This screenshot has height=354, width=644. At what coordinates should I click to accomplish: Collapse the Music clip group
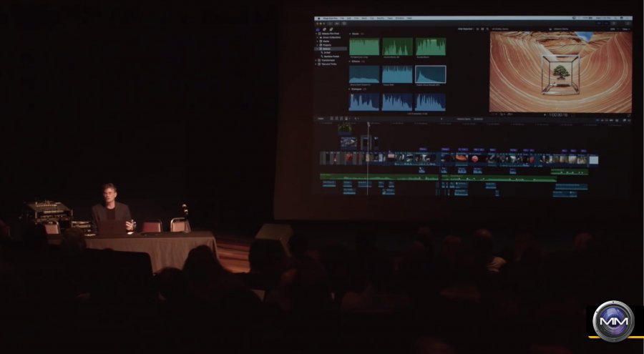350,34
